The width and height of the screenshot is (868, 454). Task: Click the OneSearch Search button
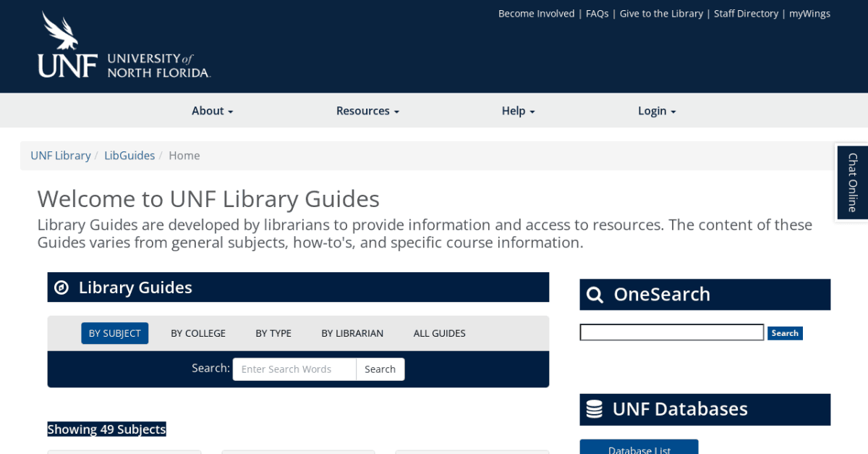tap(785, 332)
